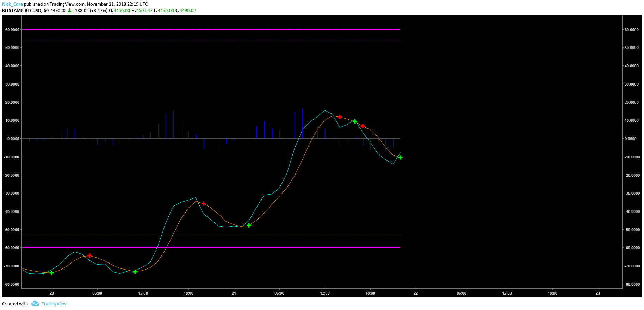Click the C:4490.02 close value

click(186, 11)
